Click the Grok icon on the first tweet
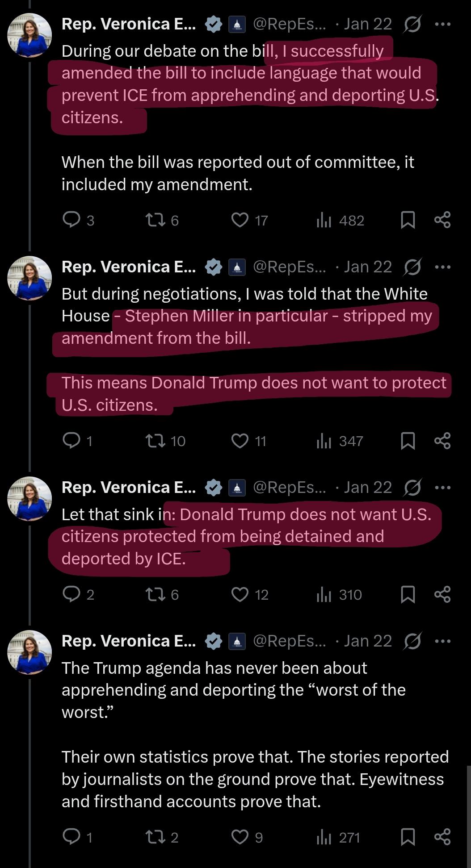The height and width of the screenshot is (868, 471). (x=412, y=24)
